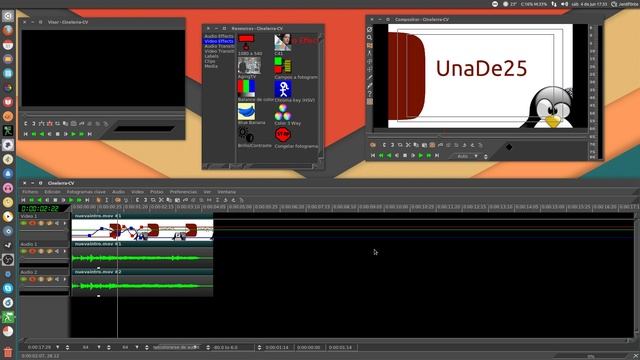The width and height of the screenshot is (640, 360).
Task: Toggle safe regions icon in Compositor sidebar
Action: [x=369, y=102]
